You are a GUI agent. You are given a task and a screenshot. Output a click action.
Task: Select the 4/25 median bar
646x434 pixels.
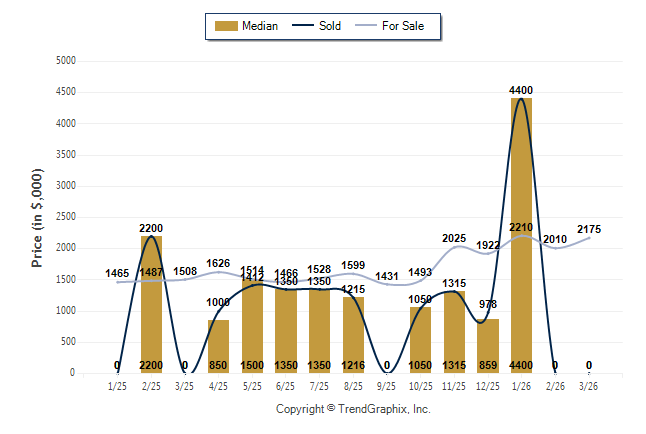coord(218,345)
